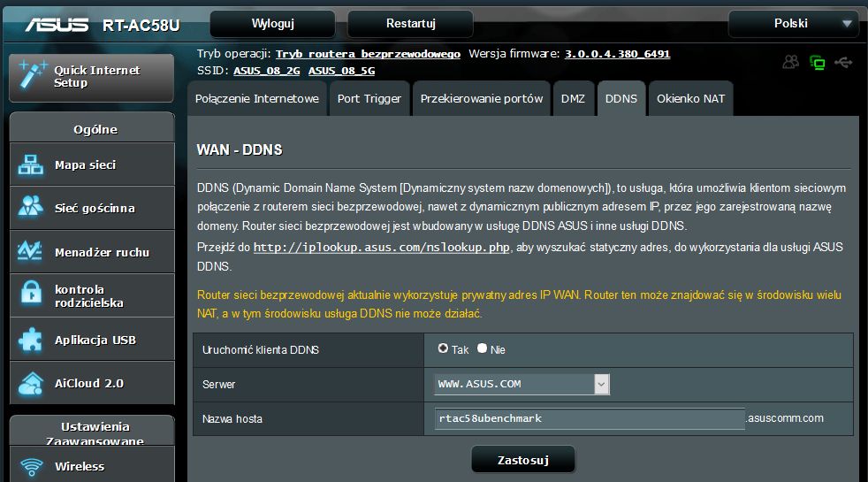The height and width of the screenshot is (482, 868).
Task: Click the WAN - DDNS heading
Action: 240,149
